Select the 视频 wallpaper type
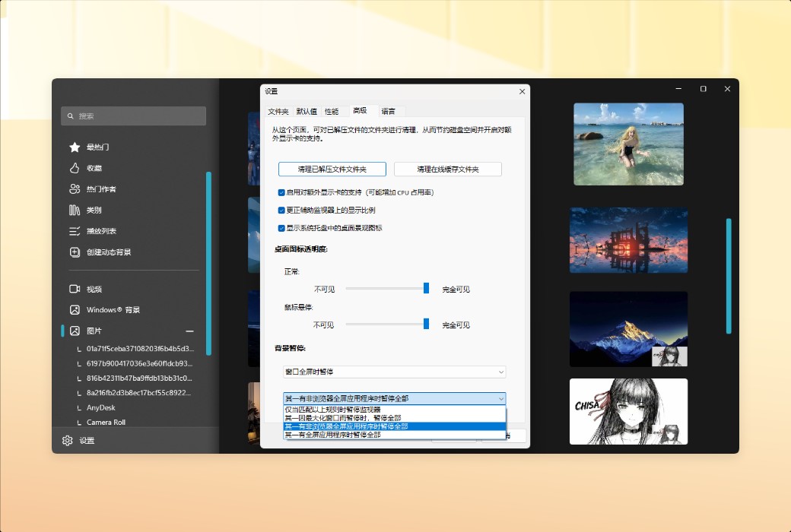Image resolution: width=791 pixels, height=532 pixels. (x=97, y=288)
